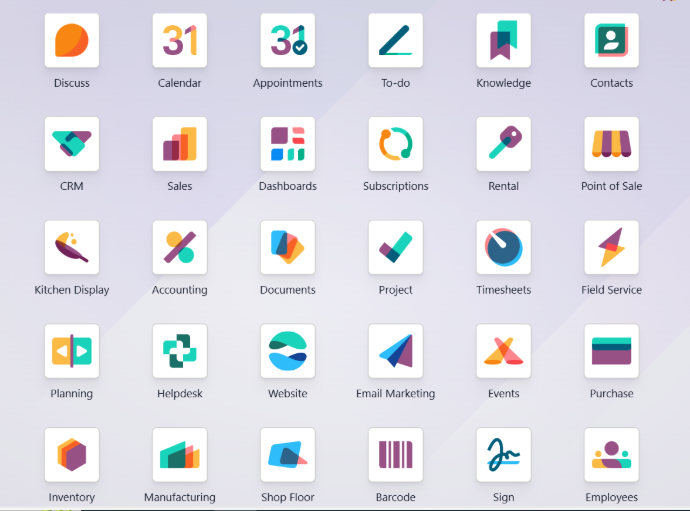Launch the Calendar app
This screenshot has width=690, height=511.
click(180, 41)
